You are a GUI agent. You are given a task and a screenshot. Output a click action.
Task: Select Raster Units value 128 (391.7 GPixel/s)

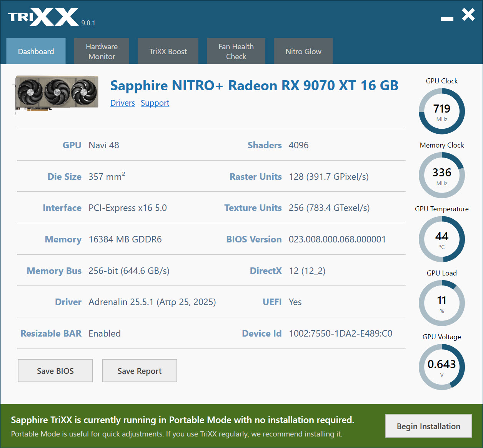329,177
